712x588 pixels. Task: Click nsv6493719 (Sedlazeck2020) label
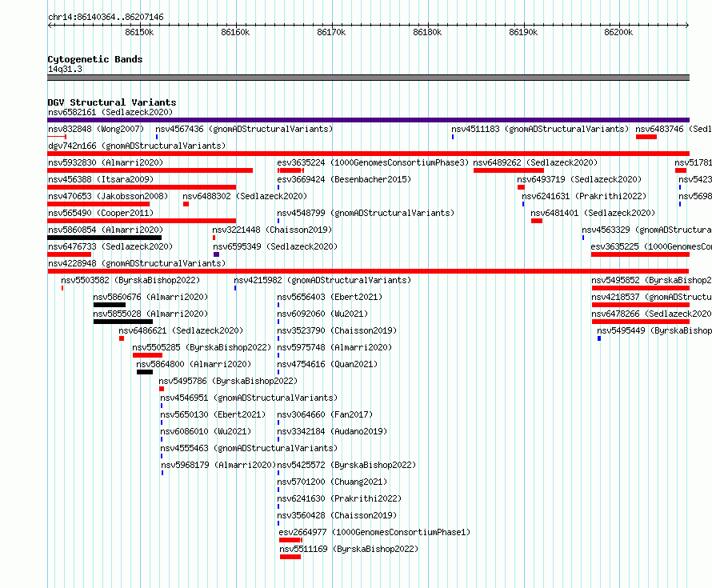click(x=579, y=179)
